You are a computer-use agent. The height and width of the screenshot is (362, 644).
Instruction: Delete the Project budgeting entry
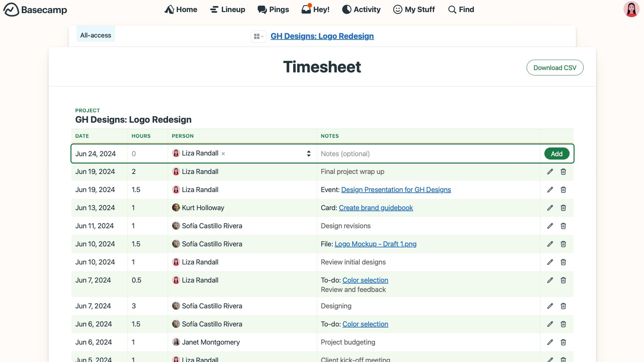(x=563, y=342)
